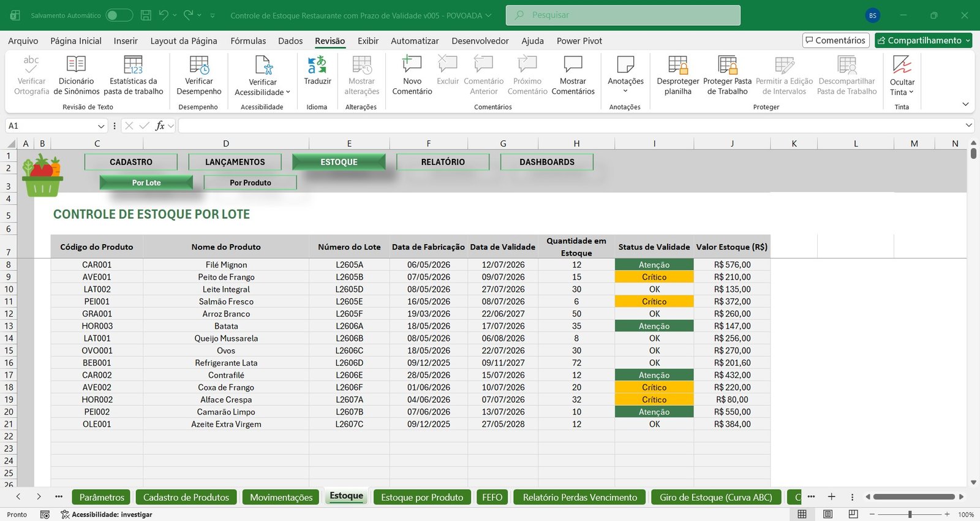Open Relatório Perdas Vencimento sheet
The height and width of the screenshot is (521, 980).
580,497
